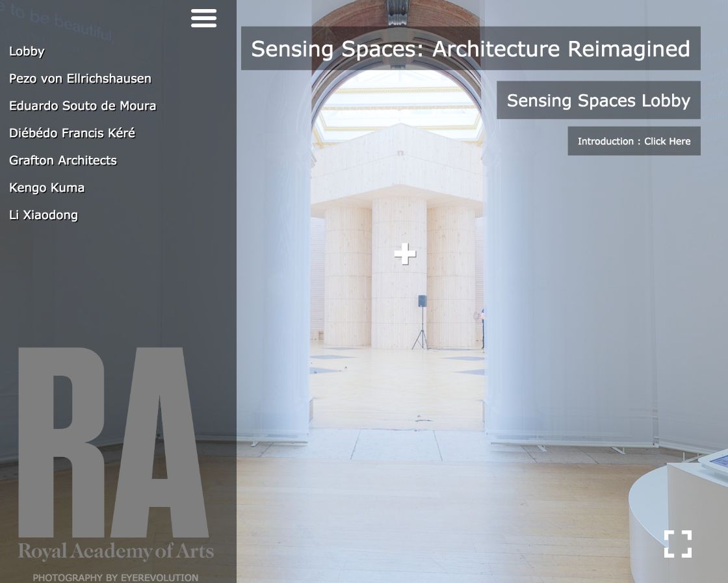Open the Royal Academy of Arts text link

tap(116, 551)
